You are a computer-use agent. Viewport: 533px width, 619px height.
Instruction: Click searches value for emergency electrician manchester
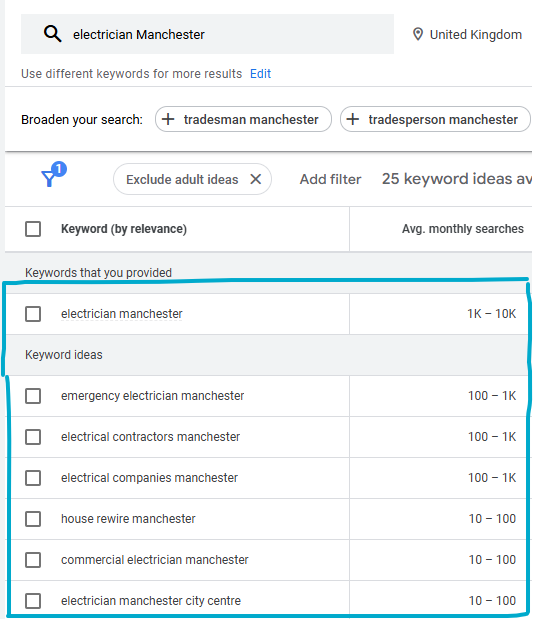[492, 396]
